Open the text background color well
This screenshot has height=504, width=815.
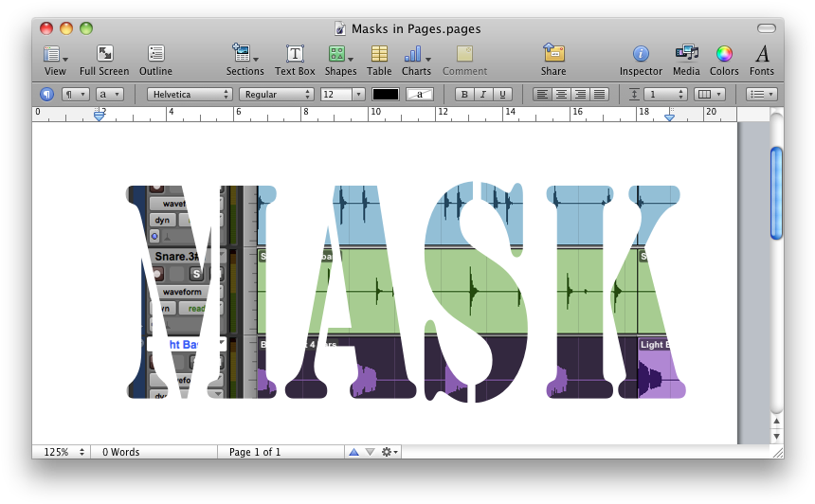pyautogui.click(x=420, y=94)
